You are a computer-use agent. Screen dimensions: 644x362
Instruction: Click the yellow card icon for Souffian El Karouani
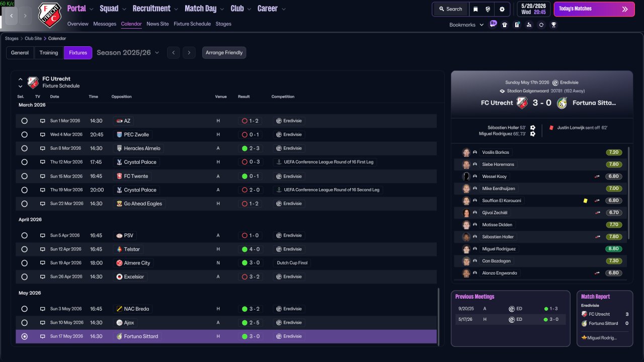tap(585, 201)
